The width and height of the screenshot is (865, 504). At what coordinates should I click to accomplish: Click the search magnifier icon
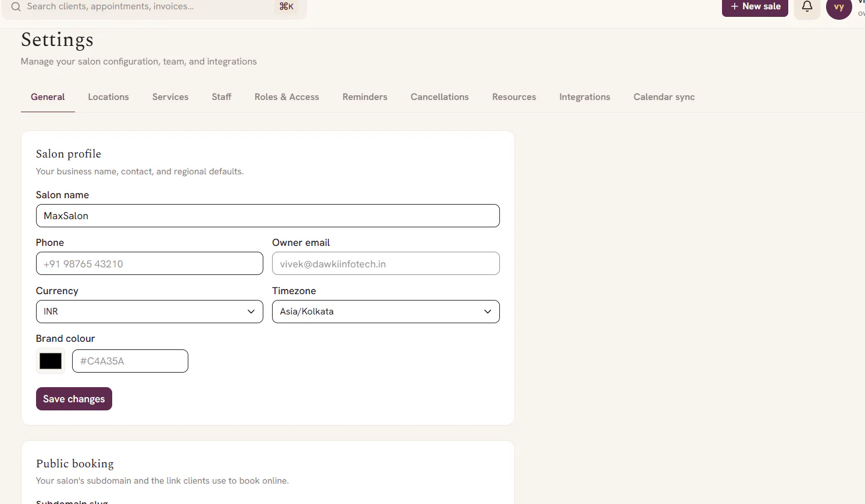(16, 6)
